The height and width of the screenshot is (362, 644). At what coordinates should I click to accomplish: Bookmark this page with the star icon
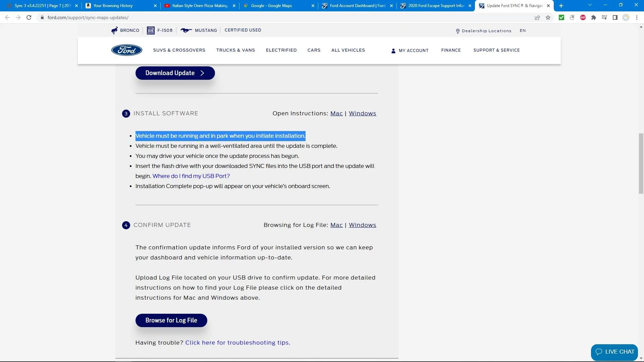[548, 17]
